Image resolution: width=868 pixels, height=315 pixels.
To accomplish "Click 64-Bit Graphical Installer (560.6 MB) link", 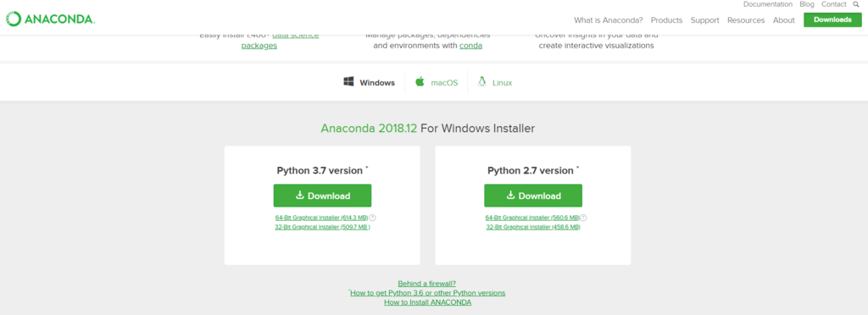I will [532, 218].
